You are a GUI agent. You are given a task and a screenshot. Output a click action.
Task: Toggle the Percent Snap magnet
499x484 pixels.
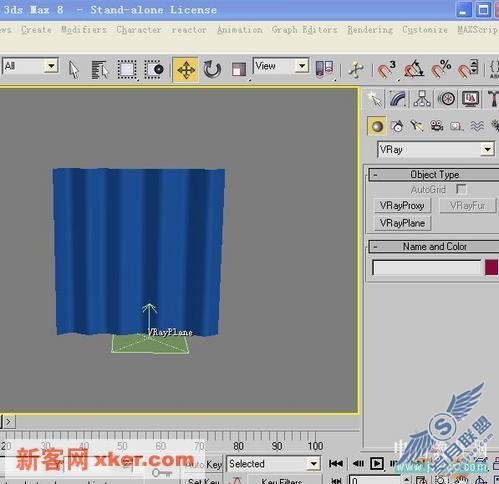click(x=441, y=69)
